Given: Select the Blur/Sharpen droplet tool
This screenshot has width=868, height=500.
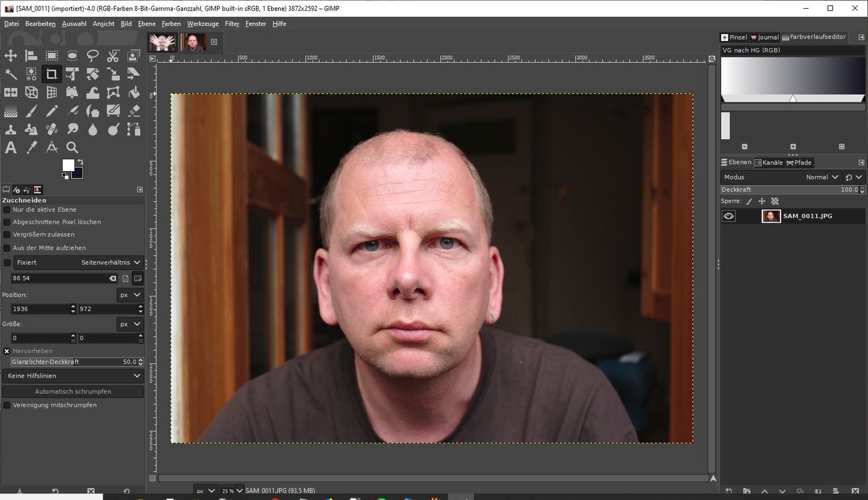Looking at the screenshot, I should 92,129.
